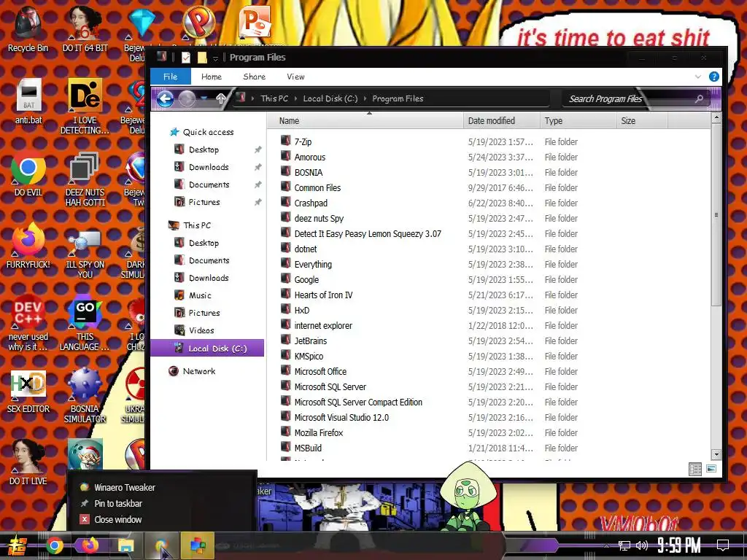
Task: Select the Hearts of Iron IV folder
Action: 323,295
